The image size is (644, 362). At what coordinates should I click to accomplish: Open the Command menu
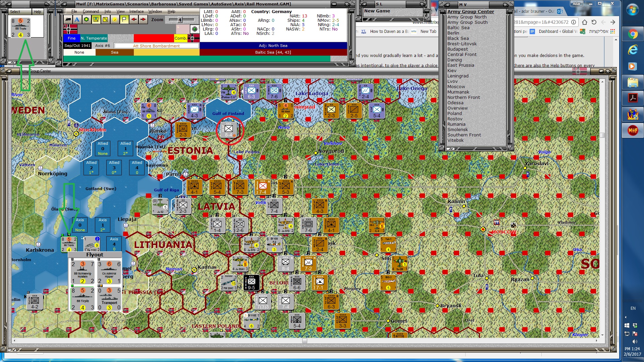[91, 11]
